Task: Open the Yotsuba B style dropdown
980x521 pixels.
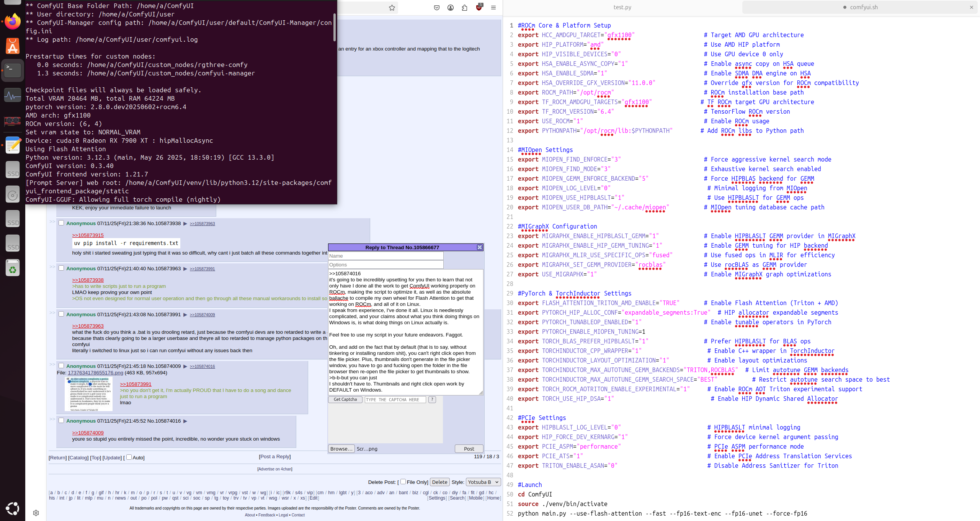Action: (x=483, y=482)
